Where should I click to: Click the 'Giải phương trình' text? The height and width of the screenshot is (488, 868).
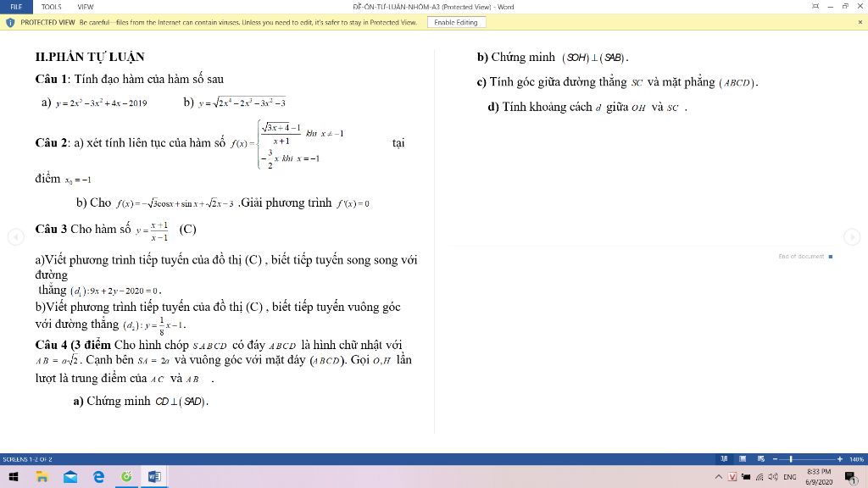(x=286, y=203)
